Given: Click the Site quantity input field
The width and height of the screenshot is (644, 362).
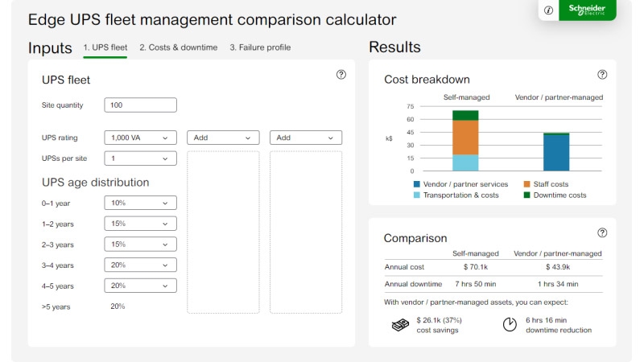Looking at the screenshot, I should tap(140, 105).
